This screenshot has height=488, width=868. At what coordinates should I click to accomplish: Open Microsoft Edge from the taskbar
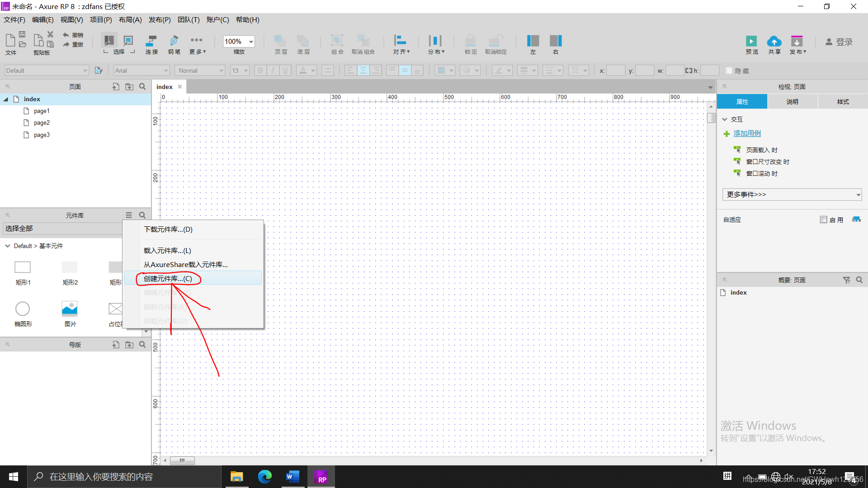click(265, 477)
